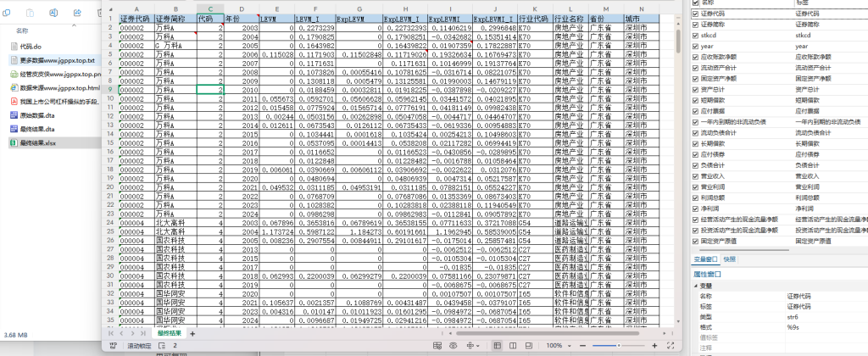The width and height of the screenshot is (868, 356).
Task: Select the file 代码.do
Action: [x=31, y=46]
